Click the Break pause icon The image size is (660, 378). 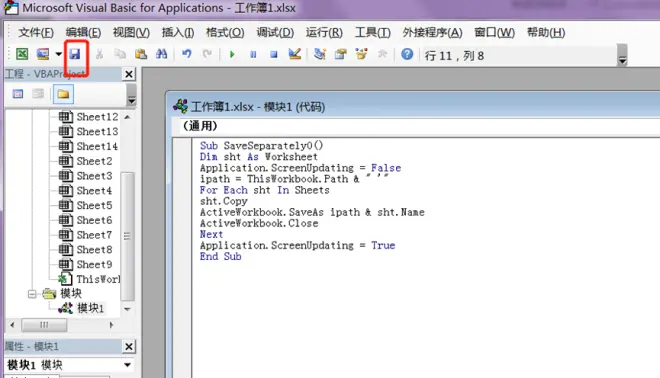253,54
